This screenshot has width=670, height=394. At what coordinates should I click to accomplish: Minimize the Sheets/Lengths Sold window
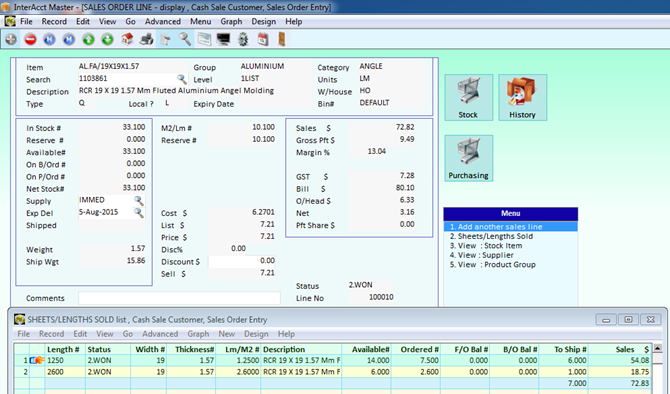606,319
